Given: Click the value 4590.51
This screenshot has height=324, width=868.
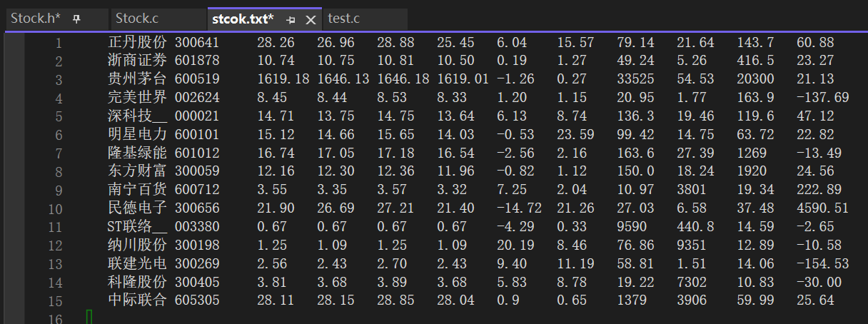Looking at the screenshot, I should [823, 208].
